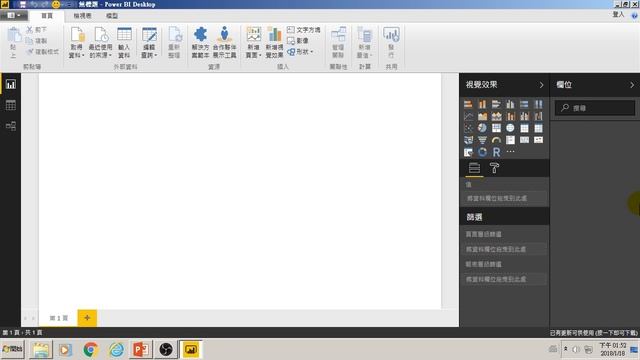Click the Publish (發行) icon
640x360 pixels.
point(391,34)
